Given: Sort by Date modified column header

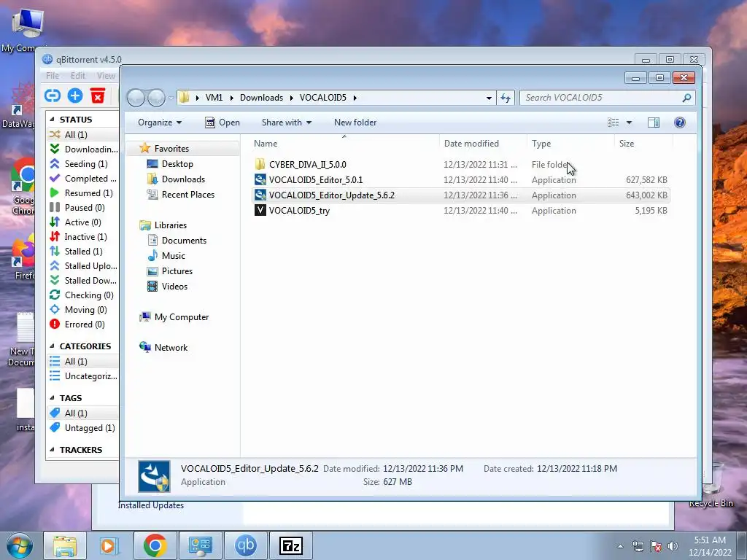Looking at the screenshot, I should [x=471, y=144].
